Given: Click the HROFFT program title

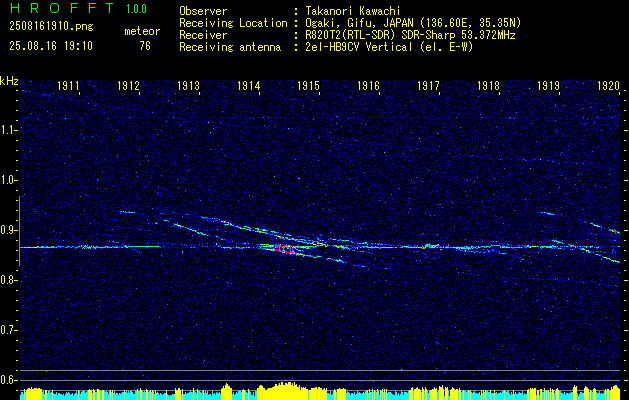Looking at the screenshot, I should coord(63,8).
